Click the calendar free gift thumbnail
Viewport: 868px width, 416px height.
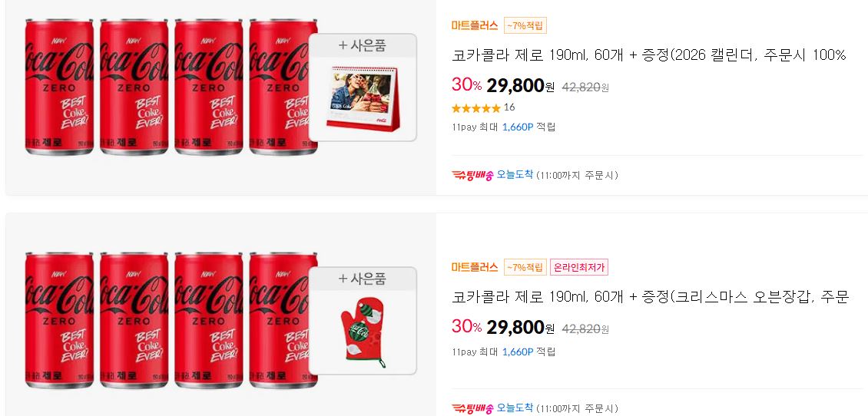[363, 99]
